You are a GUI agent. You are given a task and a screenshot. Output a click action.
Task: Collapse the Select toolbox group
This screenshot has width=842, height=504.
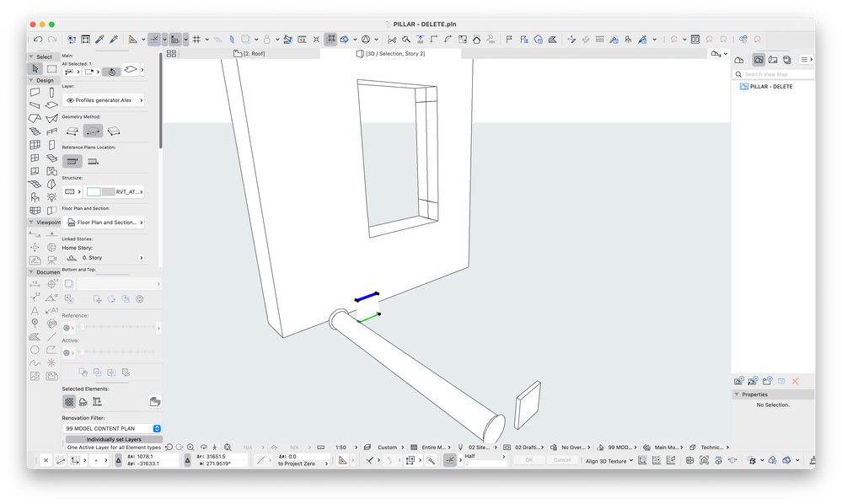click(31, 56)
